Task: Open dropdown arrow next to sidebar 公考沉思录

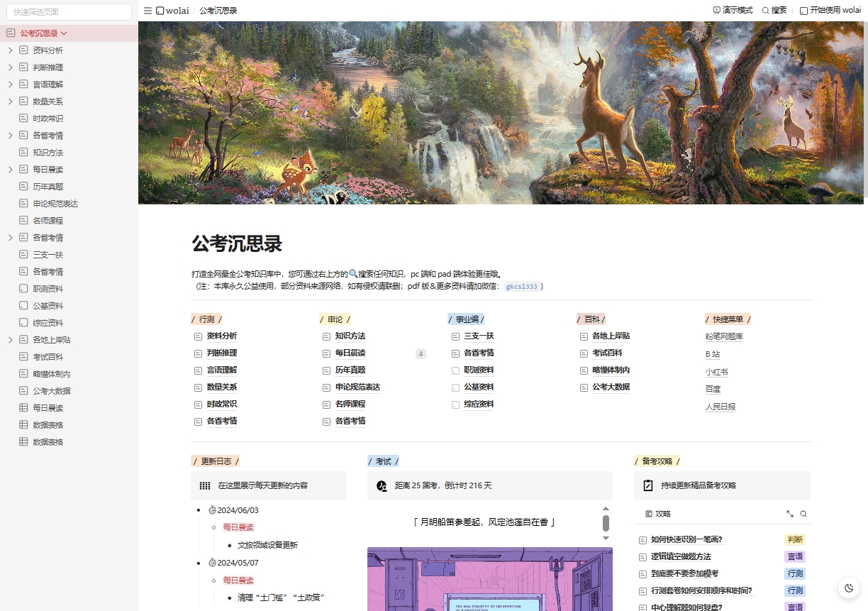Action: pos(64,33)
